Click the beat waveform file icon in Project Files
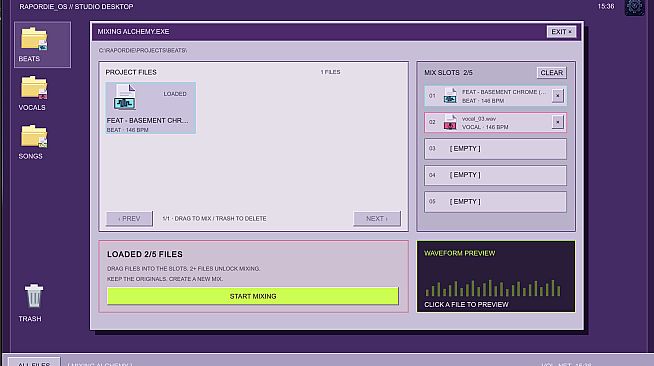654x366 pixels. (125, 97)
